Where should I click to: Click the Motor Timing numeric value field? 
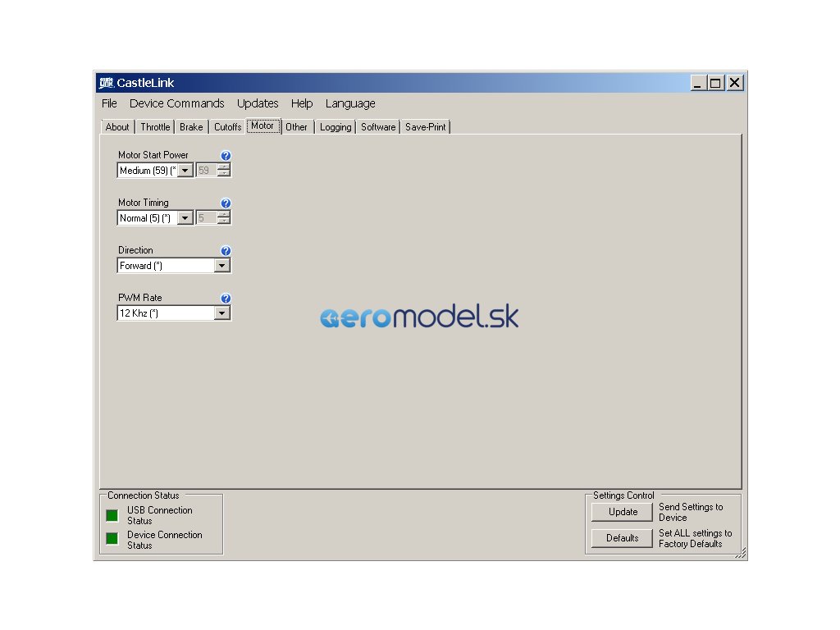pyautogui.click(x=206, y=218)
